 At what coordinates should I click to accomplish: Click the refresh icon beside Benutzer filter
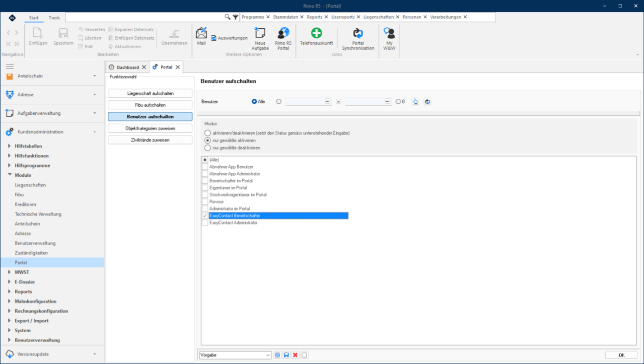coord(427,102)
